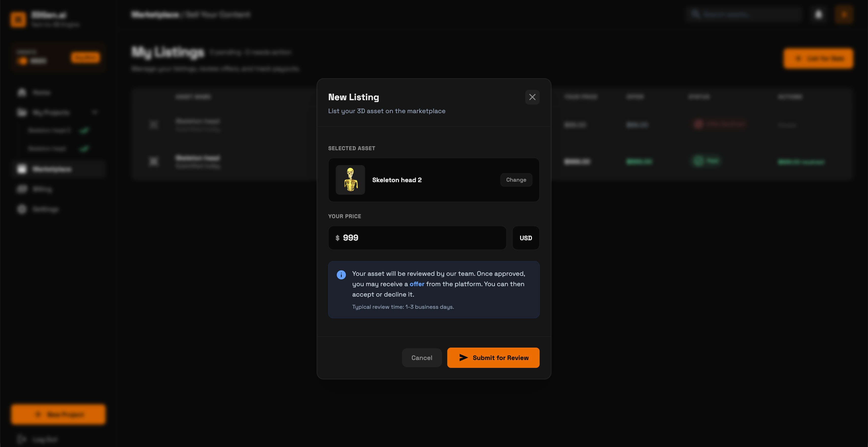Submit the listing for review

coord(493,358)
